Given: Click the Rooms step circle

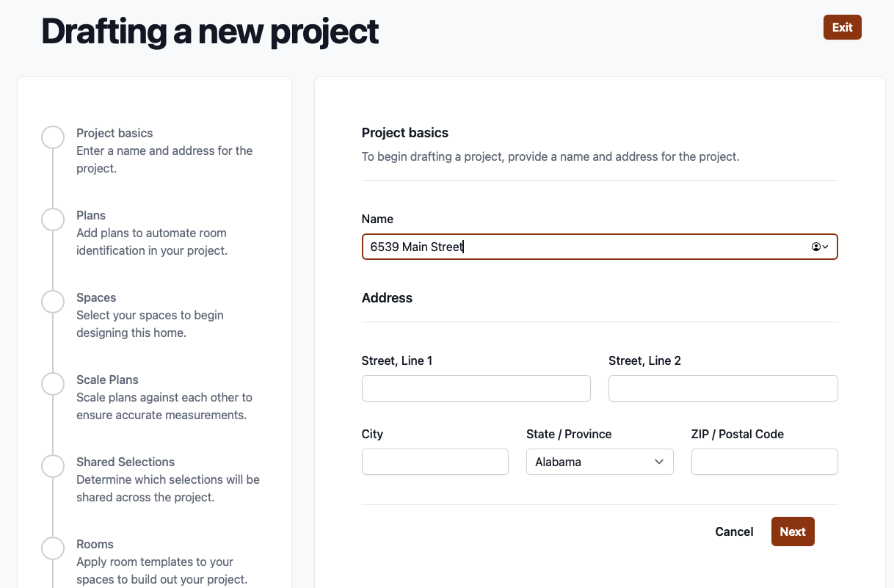Looking at the screenshot, I should click(x=53, y=548).
